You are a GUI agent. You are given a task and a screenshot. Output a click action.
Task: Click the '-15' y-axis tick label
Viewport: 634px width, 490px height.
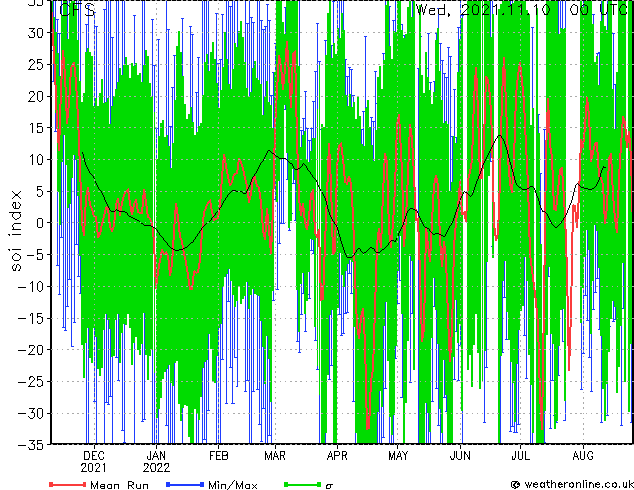[x=30, y=318]
